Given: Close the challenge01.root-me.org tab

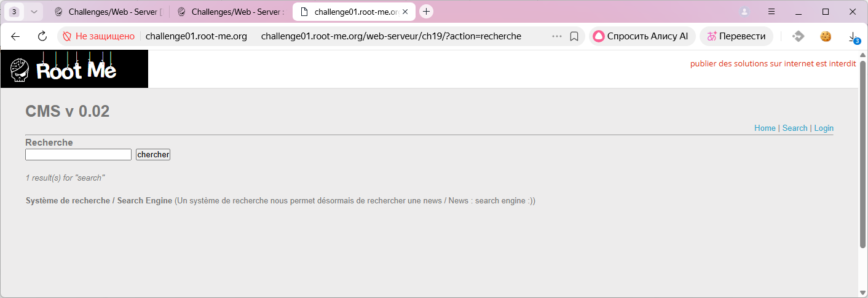Looking at the screenshot, I should (x=405, y=12).
